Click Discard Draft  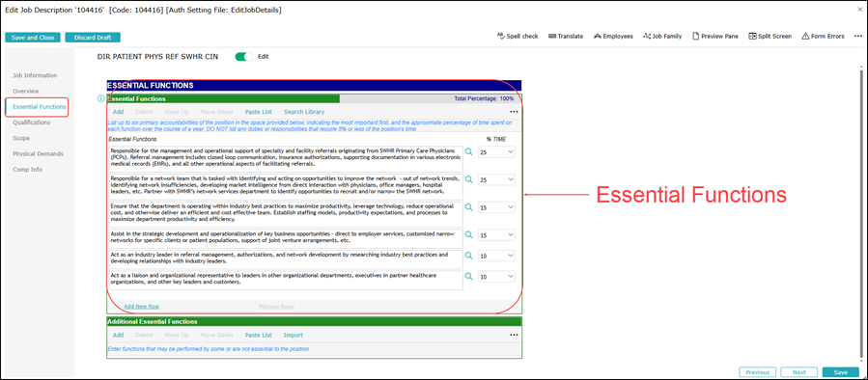(93, 38)
